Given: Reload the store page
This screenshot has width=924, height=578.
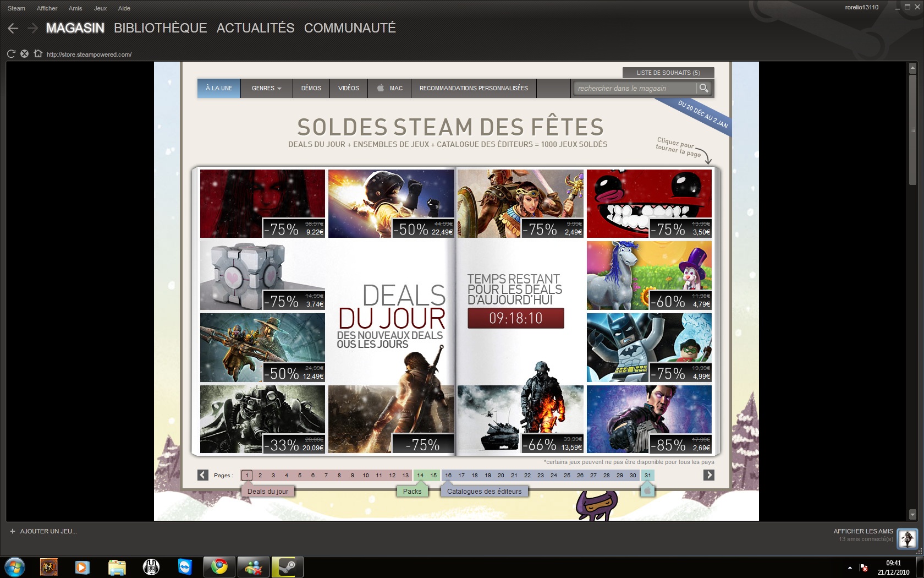Looking at the screenshot, I should 11,54.
